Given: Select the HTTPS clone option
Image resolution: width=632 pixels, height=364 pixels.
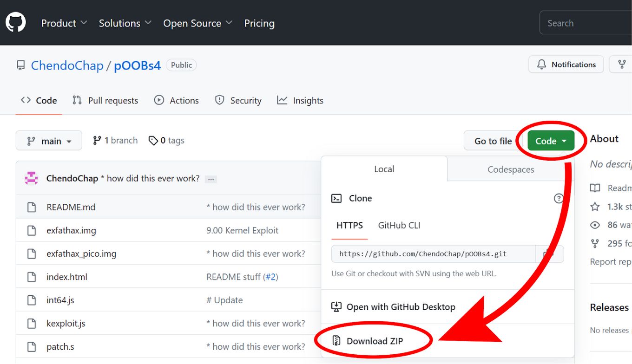Looking at the screenshot, I should (x=349, y=225).
